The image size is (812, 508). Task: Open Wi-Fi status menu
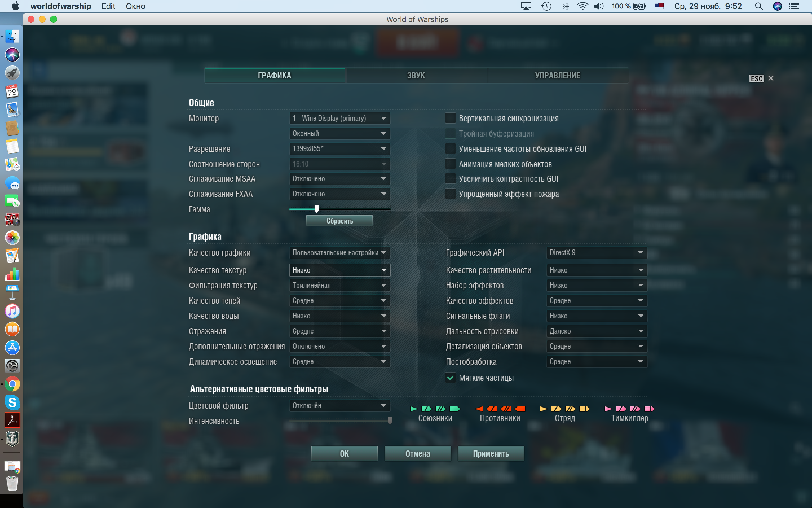coord(582,6)
